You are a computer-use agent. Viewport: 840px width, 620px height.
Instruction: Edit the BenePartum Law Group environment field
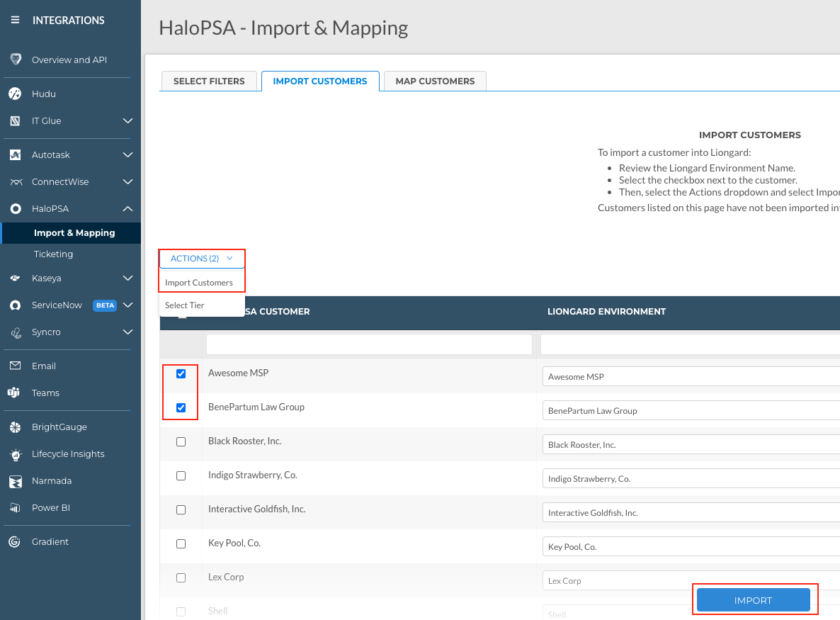[691, 410]
